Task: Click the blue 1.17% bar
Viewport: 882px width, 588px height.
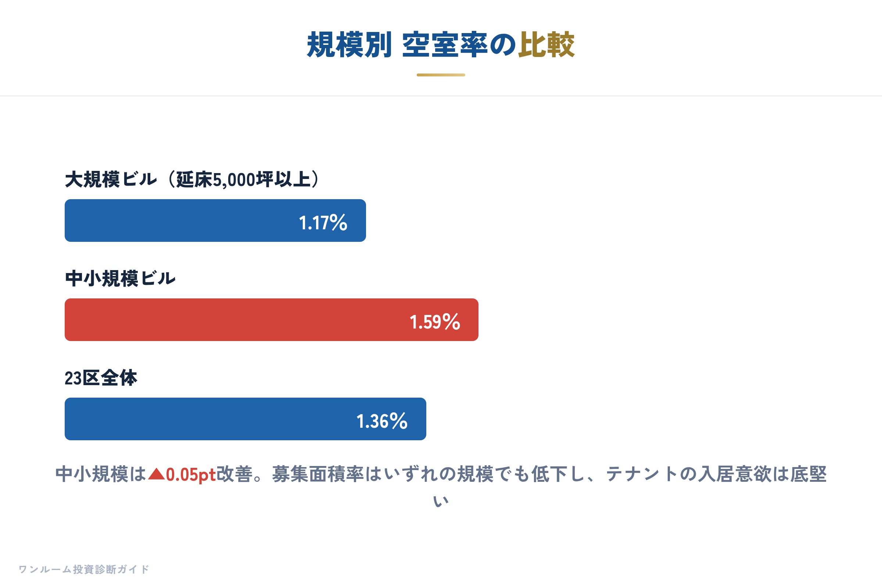Action: click(215, 220)
